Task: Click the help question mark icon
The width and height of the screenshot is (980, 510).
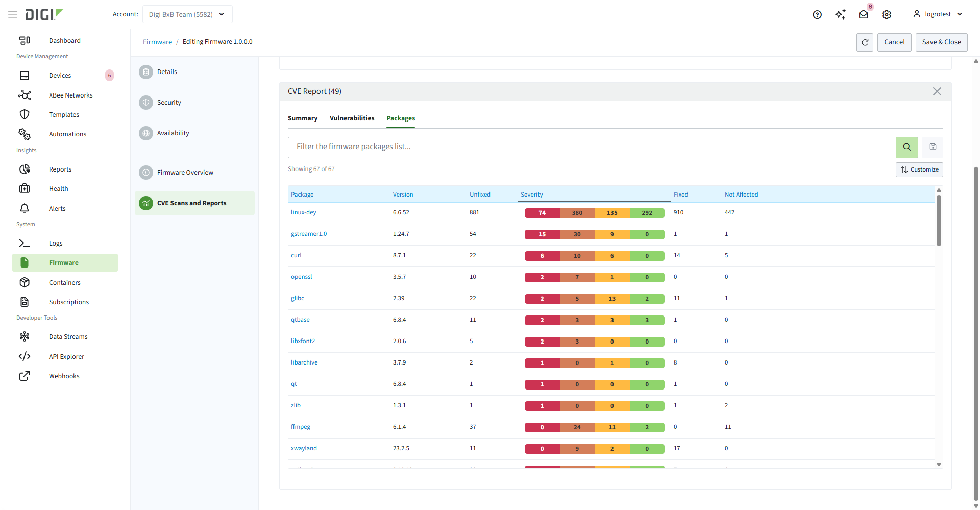Action: (817, 15)
